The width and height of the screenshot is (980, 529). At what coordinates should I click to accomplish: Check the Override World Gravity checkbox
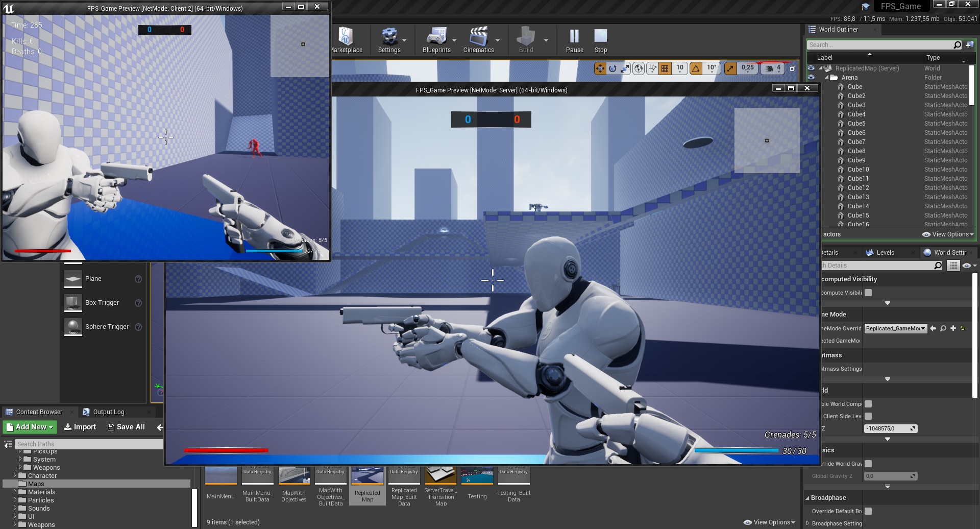[x=868, y=464]
